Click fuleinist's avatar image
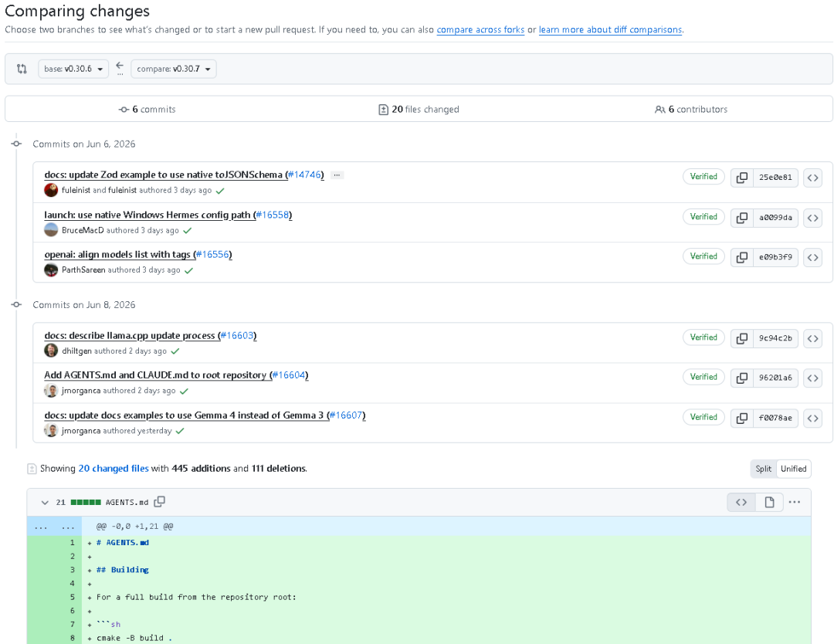 click(51, 190)
